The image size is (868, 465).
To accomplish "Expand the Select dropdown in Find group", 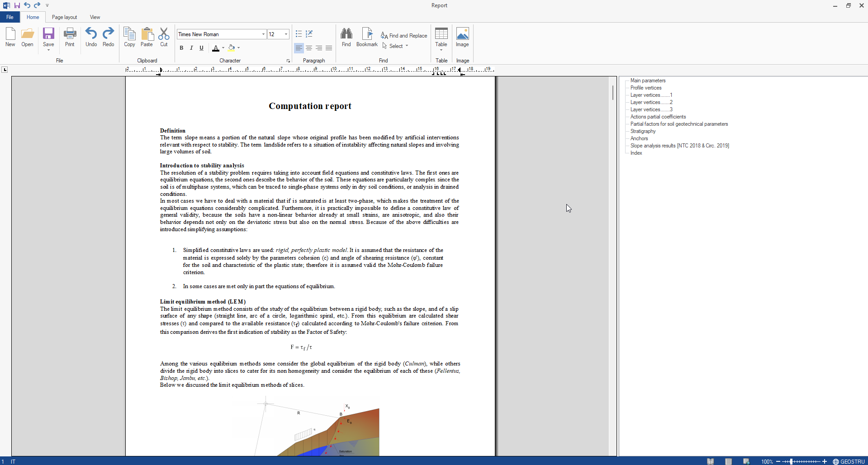I will coord(407,46).
